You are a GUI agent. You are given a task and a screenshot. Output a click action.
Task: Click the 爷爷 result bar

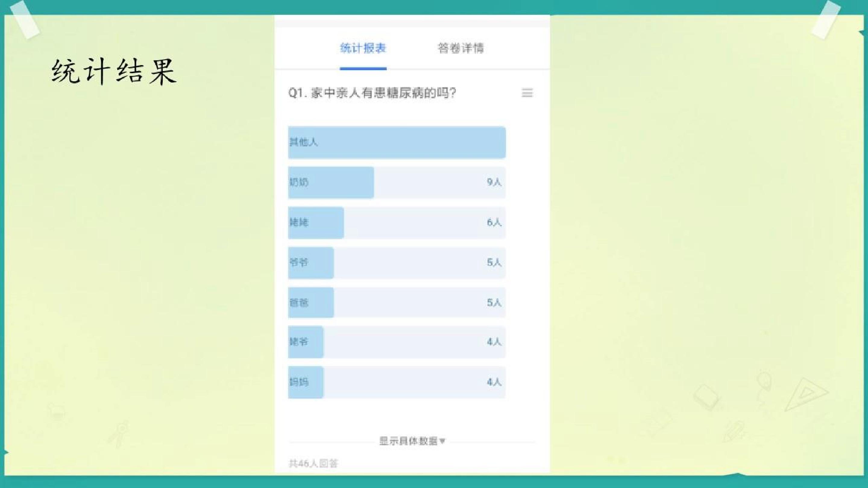[x=397, y=263]
